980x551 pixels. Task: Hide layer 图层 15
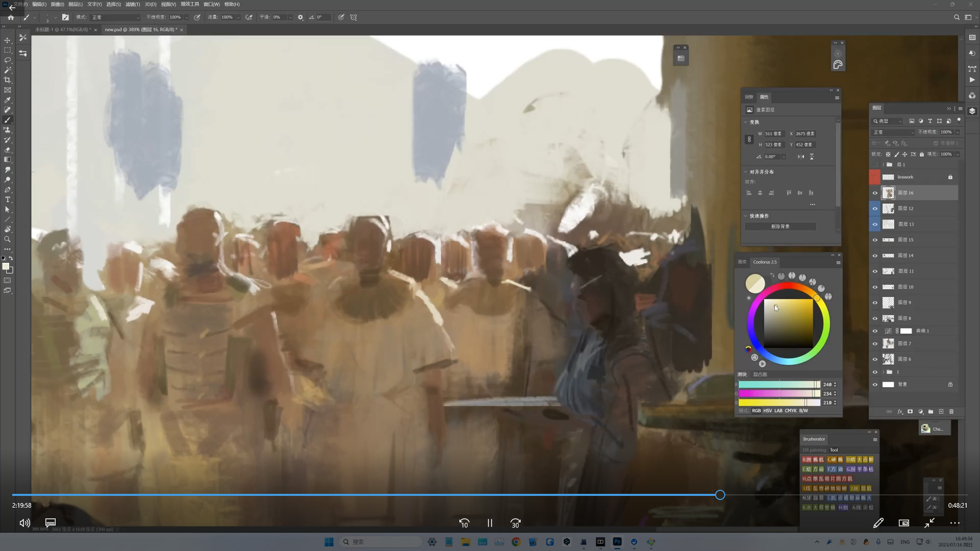pyautogui.click(x=875, y=240)
